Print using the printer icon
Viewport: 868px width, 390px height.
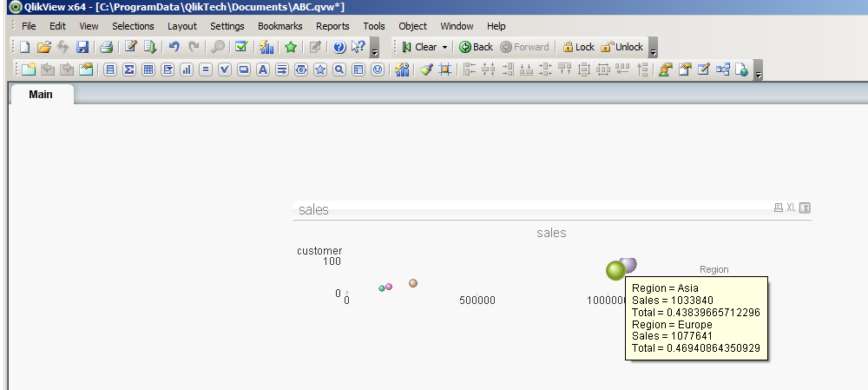106,47
